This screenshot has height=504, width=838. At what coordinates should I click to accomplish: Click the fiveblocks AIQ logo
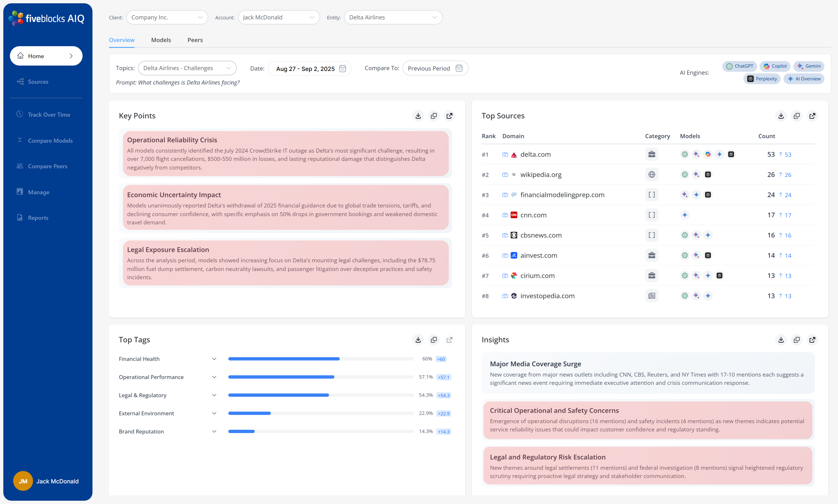46,18
